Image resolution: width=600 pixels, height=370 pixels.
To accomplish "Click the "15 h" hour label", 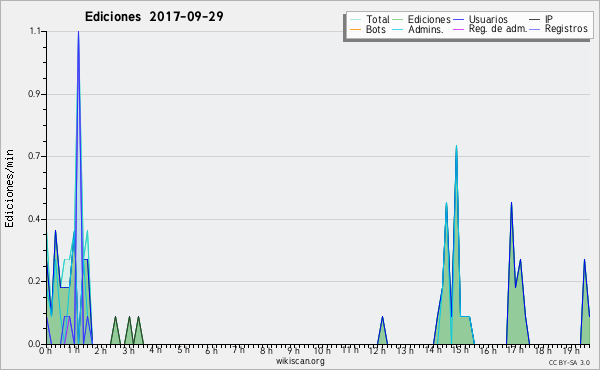I will 460,350.
